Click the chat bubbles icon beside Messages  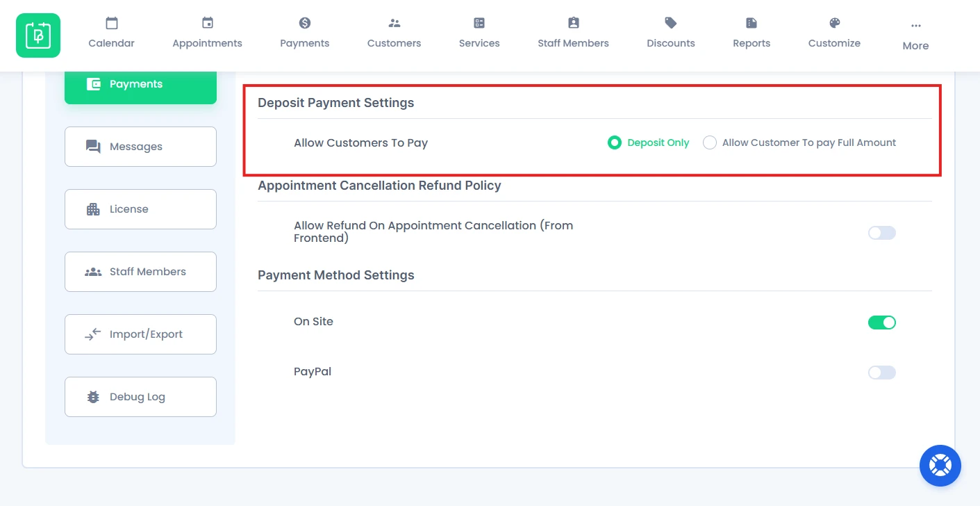[93, 147]
